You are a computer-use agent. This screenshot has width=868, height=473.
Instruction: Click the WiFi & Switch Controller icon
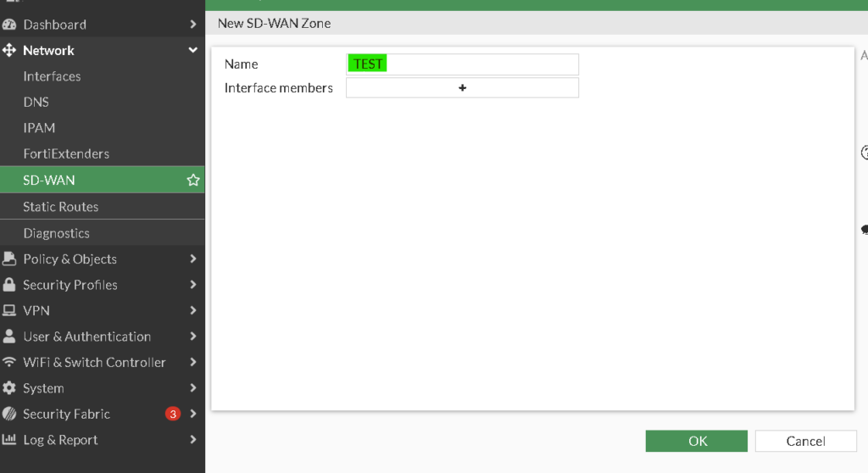[x=9, y=363]
